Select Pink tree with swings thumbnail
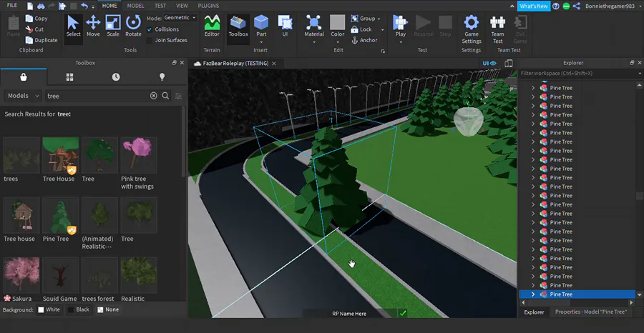The height and width of the screenshot is (333, 644). 139,156
